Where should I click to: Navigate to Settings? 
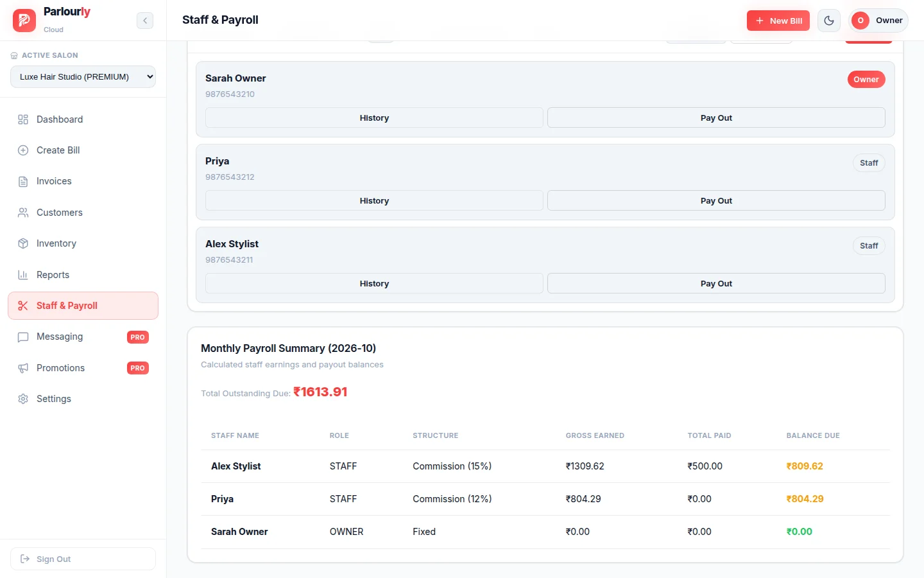click(83, 399)
